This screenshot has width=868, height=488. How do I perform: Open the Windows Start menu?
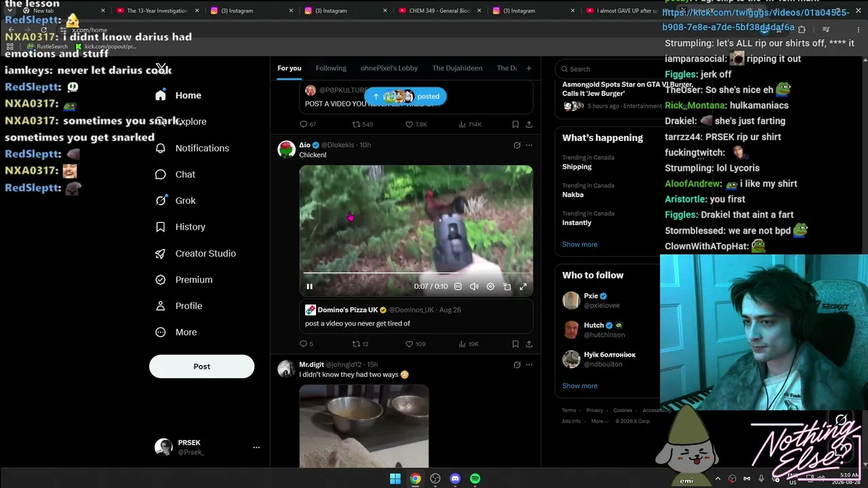(395, 479)
